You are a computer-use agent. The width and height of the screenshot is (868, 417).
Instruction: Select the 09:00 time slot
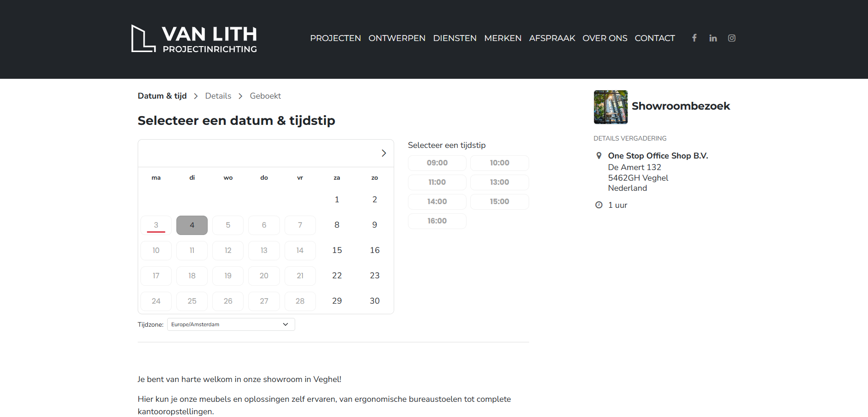[437, 163]
